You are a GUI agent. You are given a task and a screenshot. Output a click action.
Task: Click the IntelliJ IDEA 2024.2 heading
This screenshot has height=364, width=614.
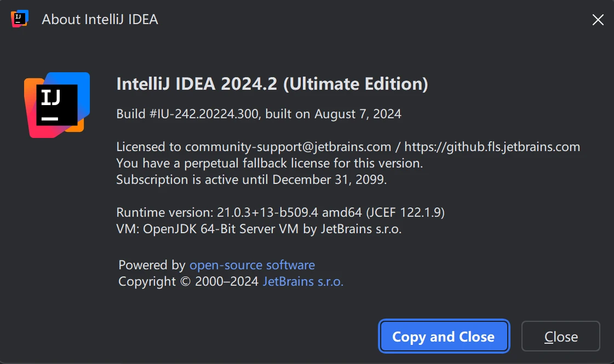(197, 84)
